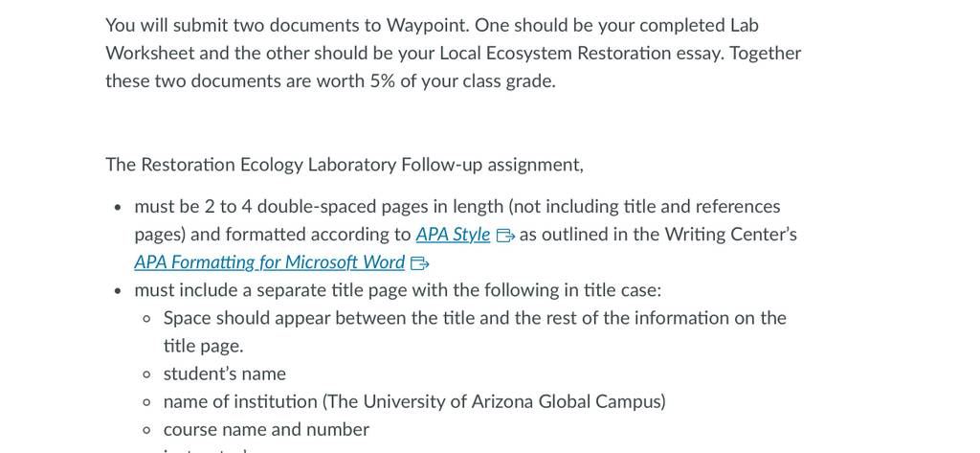Screen dimensions: 980x453
Task: Click the hollow bullet beside 'student's name'
Action: [146, 374]
